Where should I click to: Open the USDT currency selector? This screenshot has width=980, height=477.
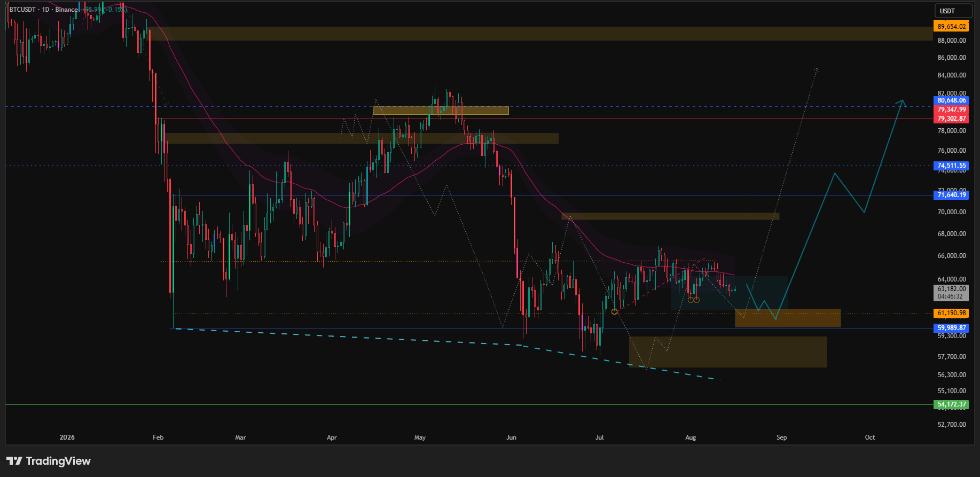(x=953, y=11)
